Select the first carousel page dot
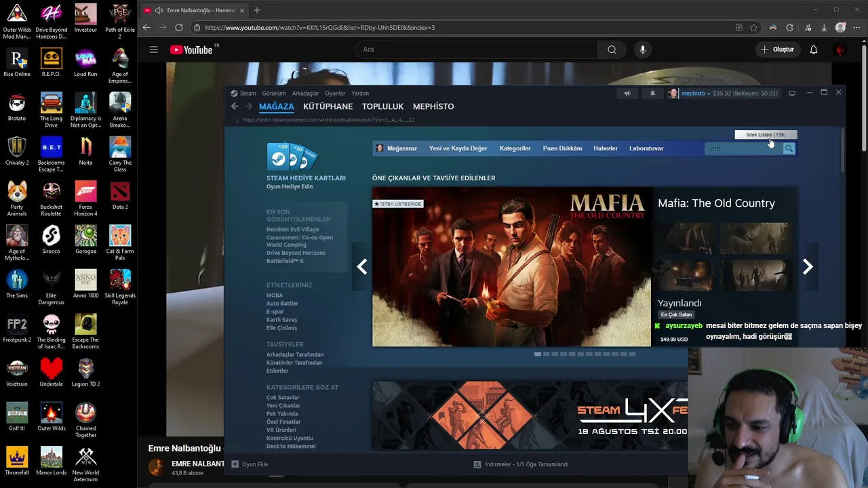 click(x=538, y=354)
